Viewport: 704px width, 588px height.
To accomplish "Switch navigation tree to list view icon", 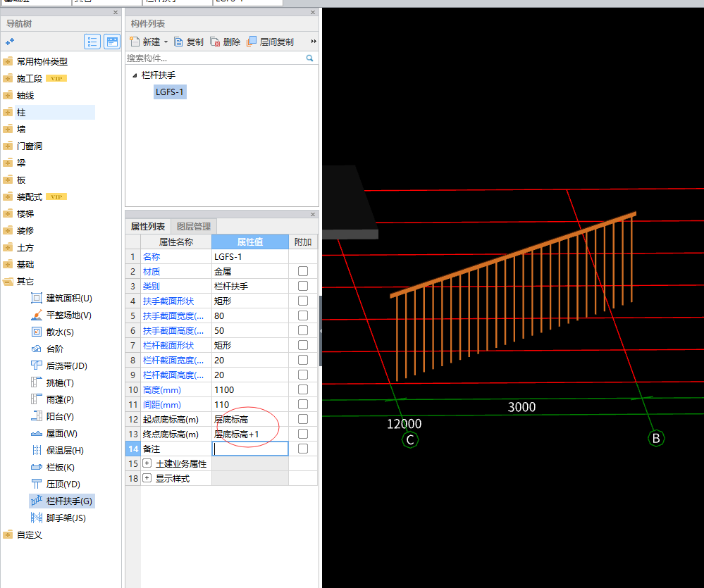I will pyautogui.click(x=92, y=42).
